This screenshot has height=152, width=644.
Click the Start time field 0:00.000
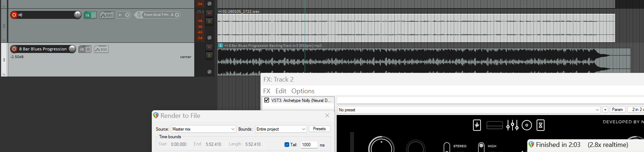pyautogui.click(x=180, y=144)
